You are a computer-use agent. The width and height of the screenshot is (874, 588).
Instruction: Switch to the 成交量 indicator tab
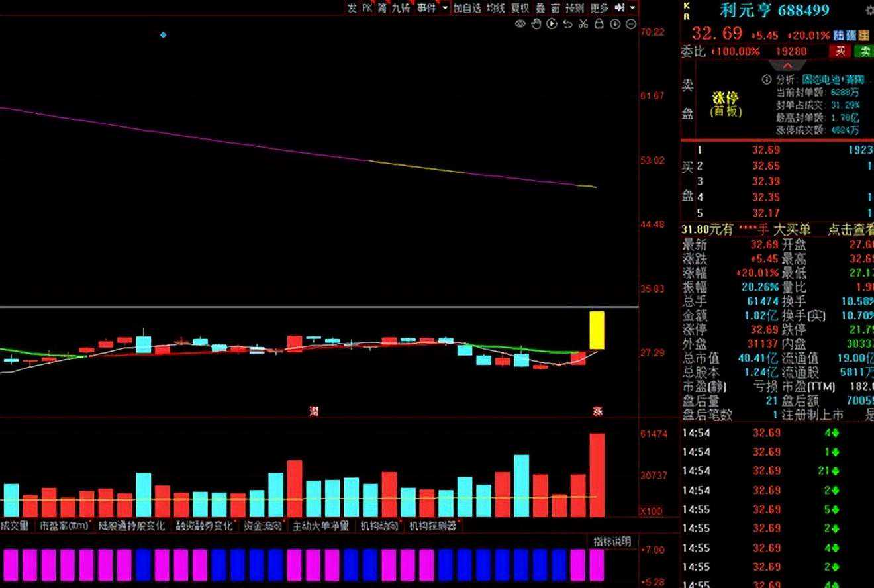(15, 526)
